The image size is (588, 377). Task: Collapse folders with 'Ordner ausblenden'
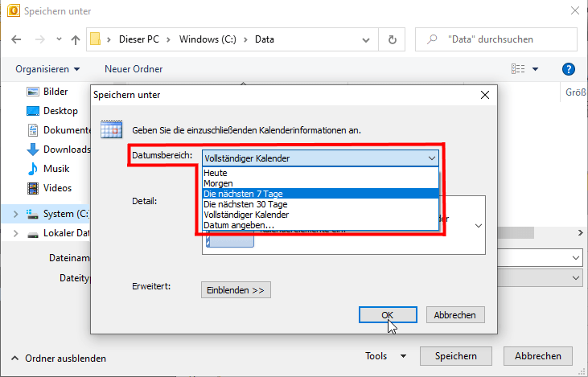[x=58, y=359]
